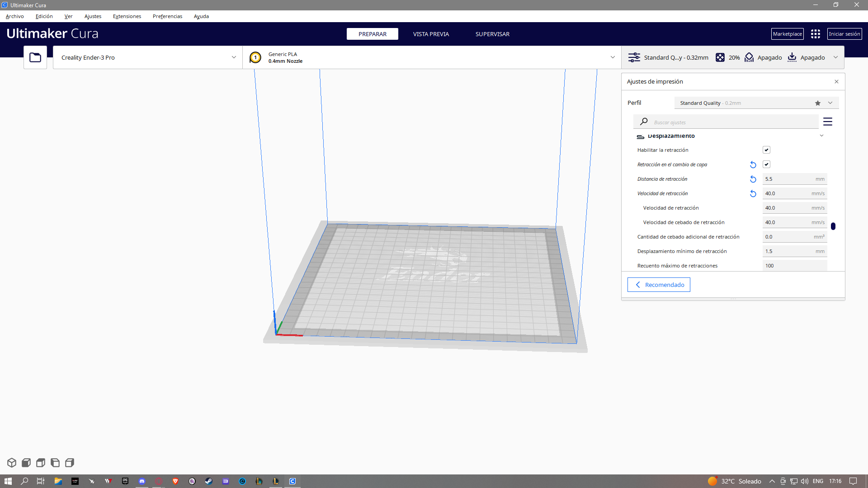The height and width of the screenshot is (488, 868).
Task: Reset Distancia de retracción to default
Action: 753,179
